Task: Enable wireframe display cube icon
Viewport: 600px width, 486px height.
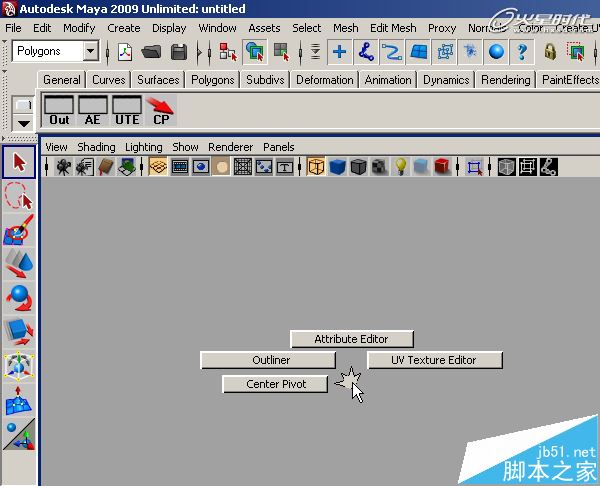Action: (x=316, y=167)
